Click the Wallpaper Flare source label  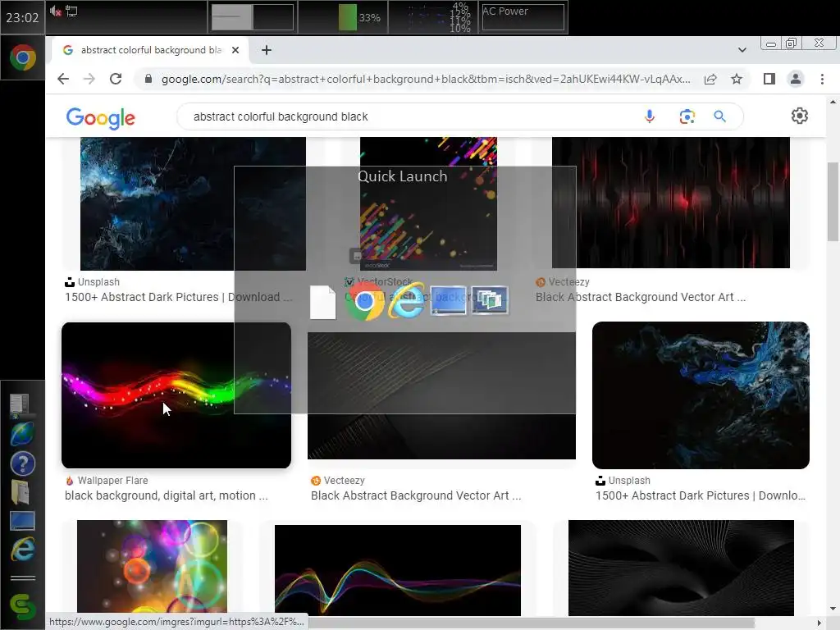(112, 481)
